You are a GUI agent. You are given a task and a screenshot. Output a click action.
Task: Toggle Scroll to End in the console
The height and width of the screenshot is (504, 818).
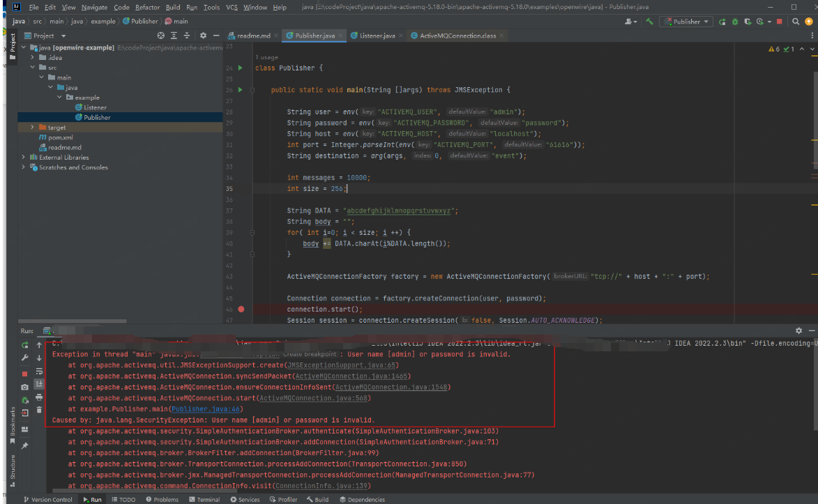(39, 383)
